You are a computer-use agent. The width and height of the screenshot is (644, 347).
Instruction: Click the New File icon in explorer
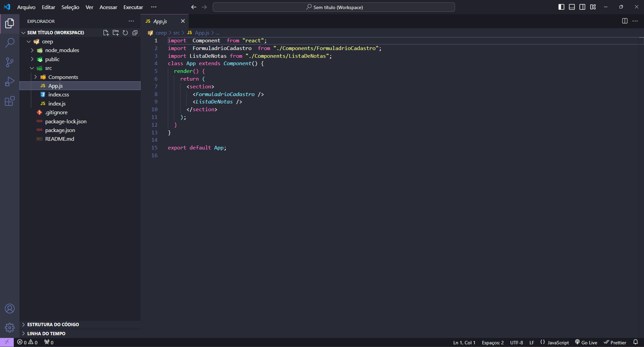(x=106, y=33)
